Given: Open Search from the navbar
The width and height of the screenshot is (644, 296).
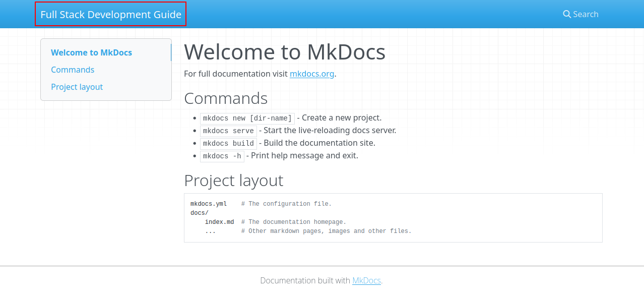Looking at the screenshot, I should 581,14.
